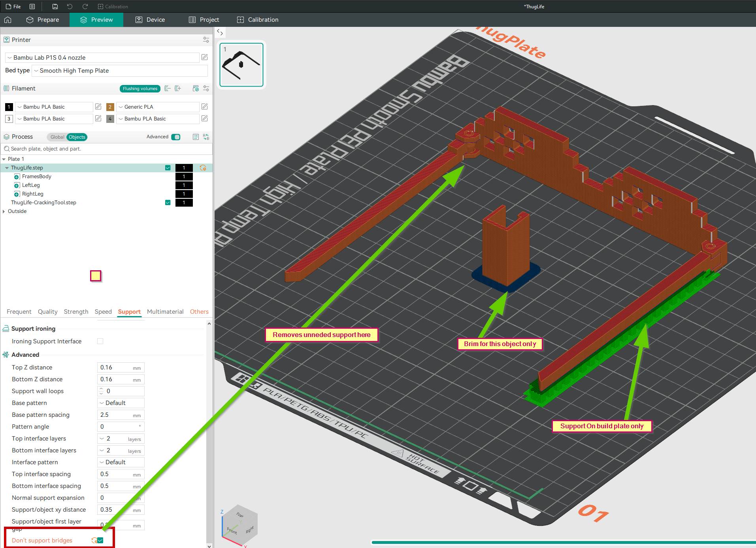Click the ThugLife.step modified settings icon
Viewport: 756px width, 548px height.
pos(203,168)
